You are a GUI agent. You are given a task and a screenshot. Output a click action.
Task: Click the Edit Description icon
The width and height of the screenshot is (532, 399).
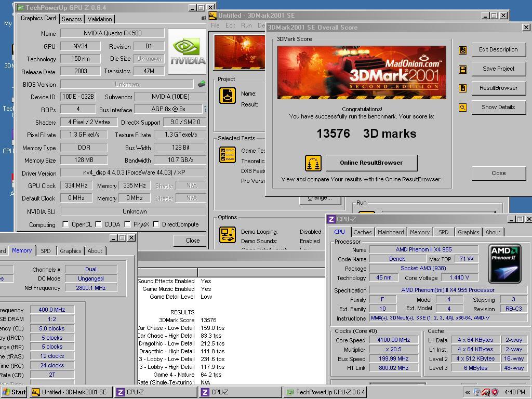coord(463,50)
